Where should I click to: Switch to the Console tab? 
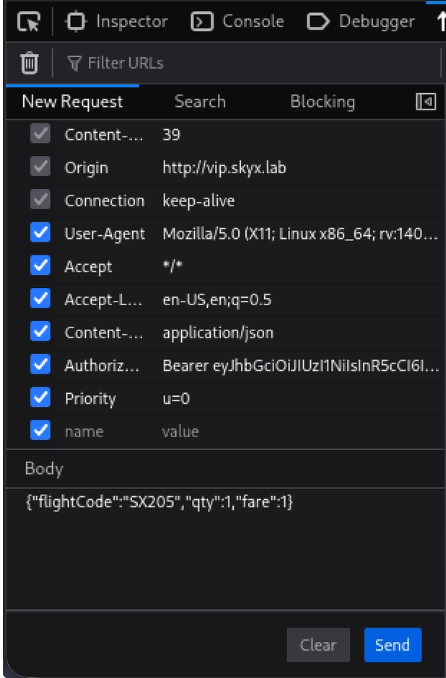237,21
